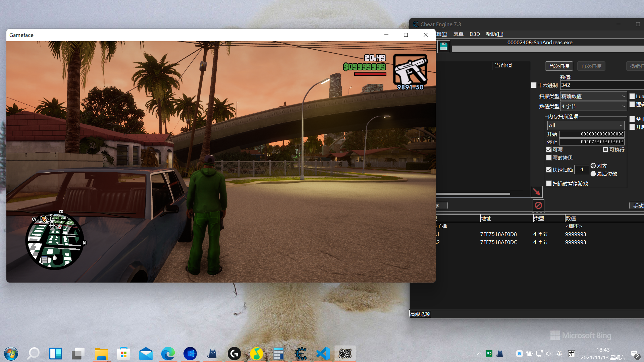
Task: Expand the 扫描类型 scan type dropdown
Action: [593, 96]
